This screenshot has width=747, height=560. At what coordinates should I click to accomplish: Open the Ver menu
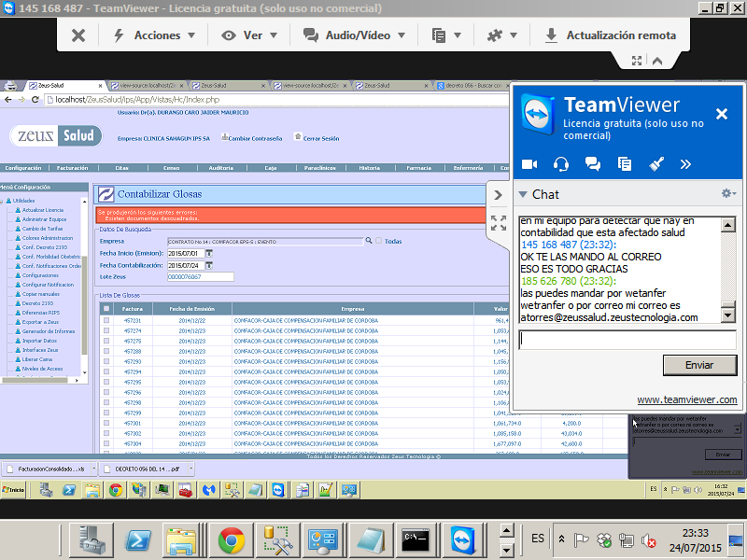coord(249,35)
